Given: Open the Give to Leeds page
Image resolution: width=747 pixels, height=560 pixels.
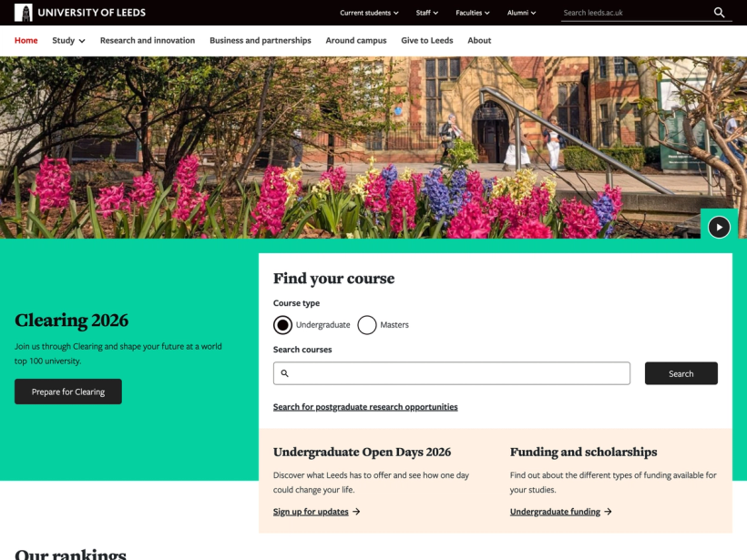Looking at the screenshot, I should (427, 40).
